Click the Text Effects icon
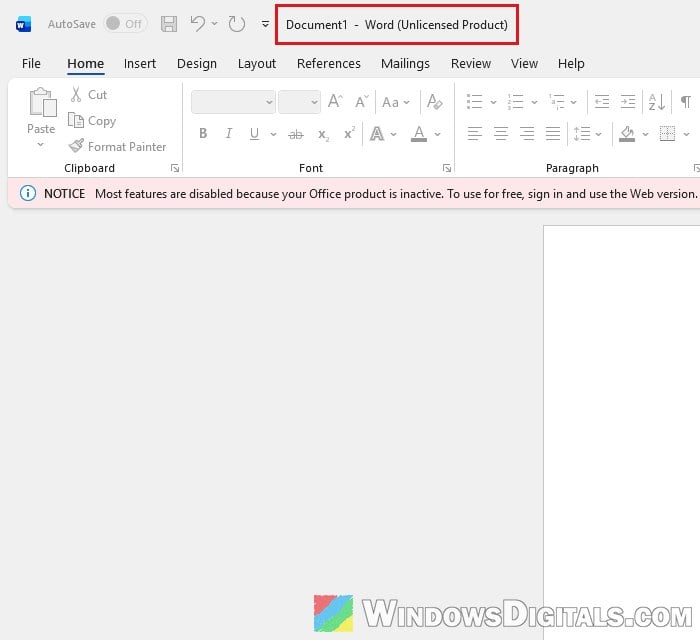Image resolution: width=700 pixels, height=640 pixels. coord(377,133)
